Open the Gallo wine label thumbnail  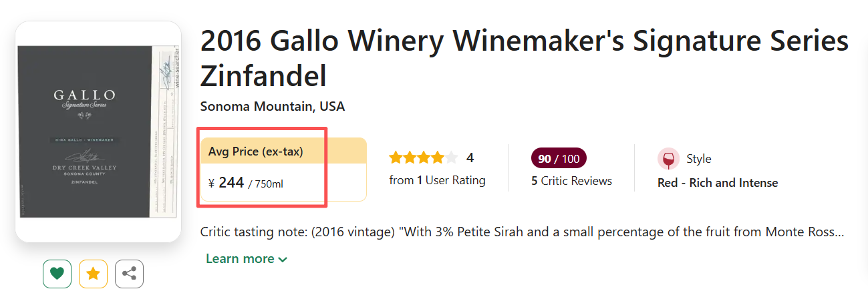pos(98,131)
